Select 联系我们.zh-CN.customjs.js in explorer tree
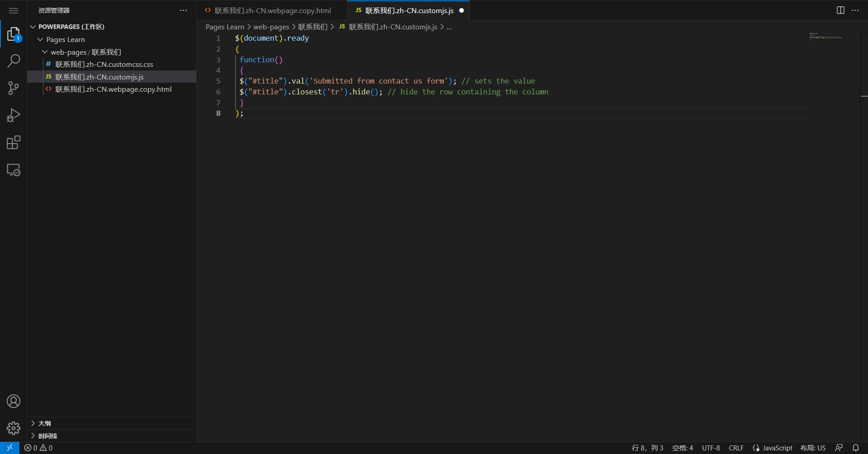 [112, 77]
